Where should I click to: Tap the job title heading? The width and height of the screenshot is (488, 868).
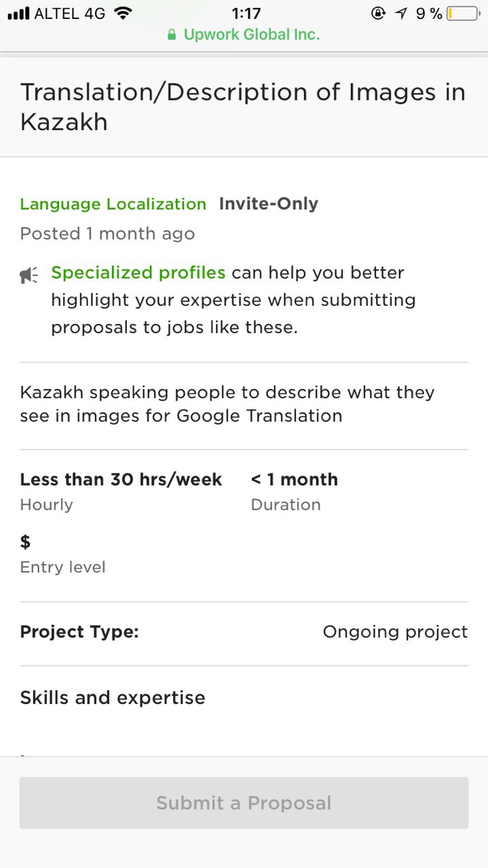pos(243,107)
